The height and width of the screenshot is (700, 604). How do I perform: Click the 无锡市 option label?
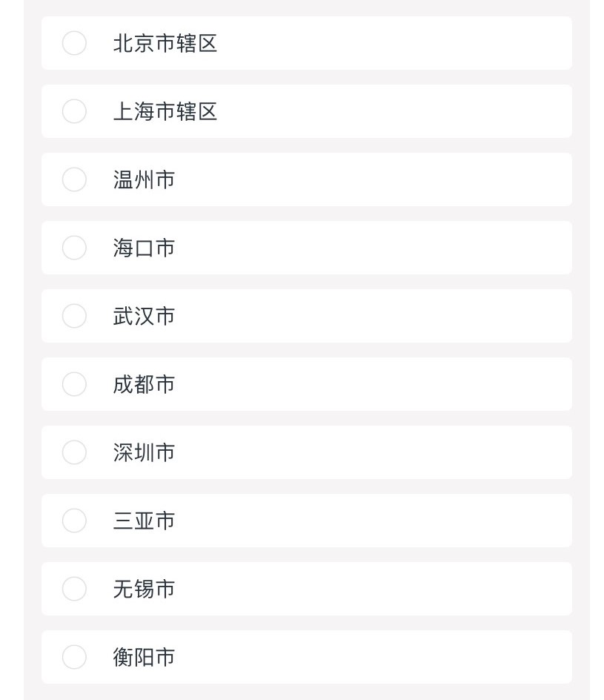(144, 590)
